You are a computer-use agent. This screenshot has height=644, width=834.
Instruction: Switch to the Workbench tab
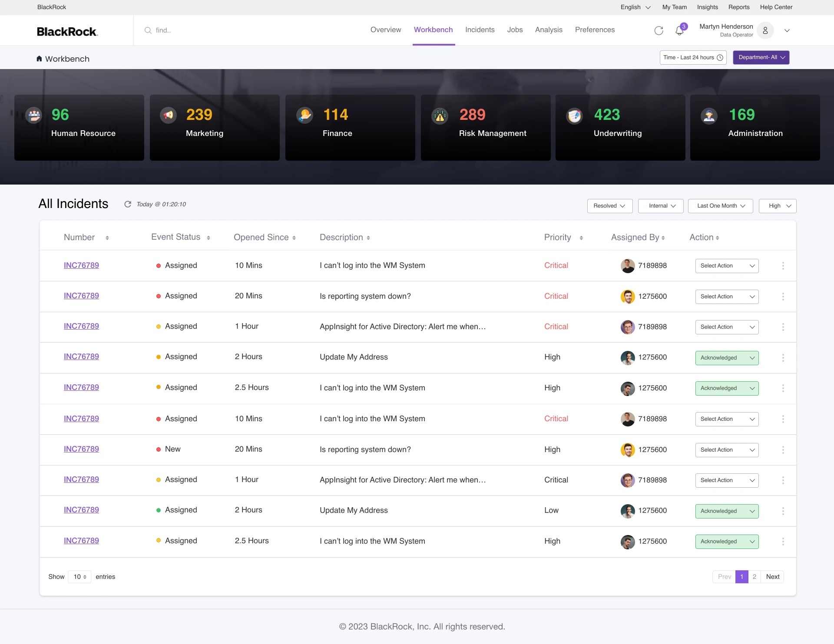click(433, 30)
